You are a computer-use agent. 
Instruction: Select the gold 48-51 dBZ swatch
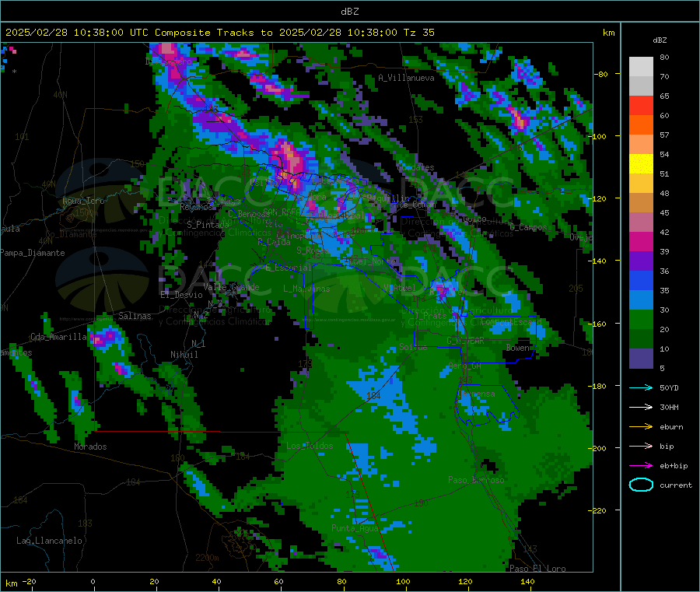641,184
